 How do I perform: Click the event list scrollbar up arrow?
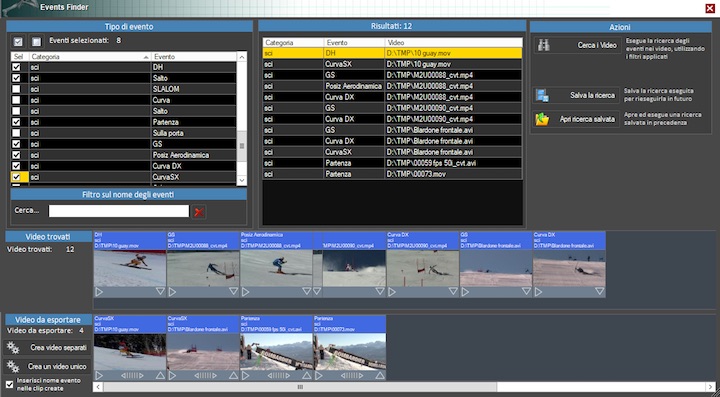tap(242, 57)
